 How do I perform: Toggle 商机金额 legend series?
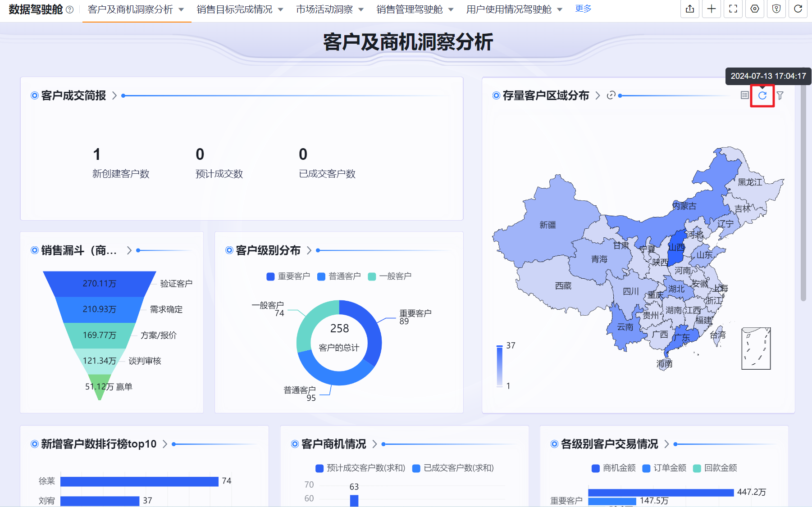pyautogui.click(x=614, y=468)
